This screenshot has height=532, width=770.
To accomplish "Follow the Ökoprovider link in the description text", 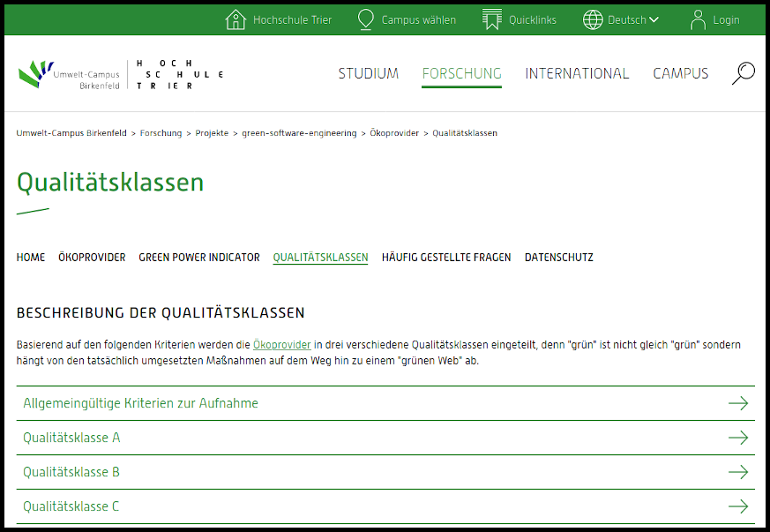I will click(x=281, y=345).
